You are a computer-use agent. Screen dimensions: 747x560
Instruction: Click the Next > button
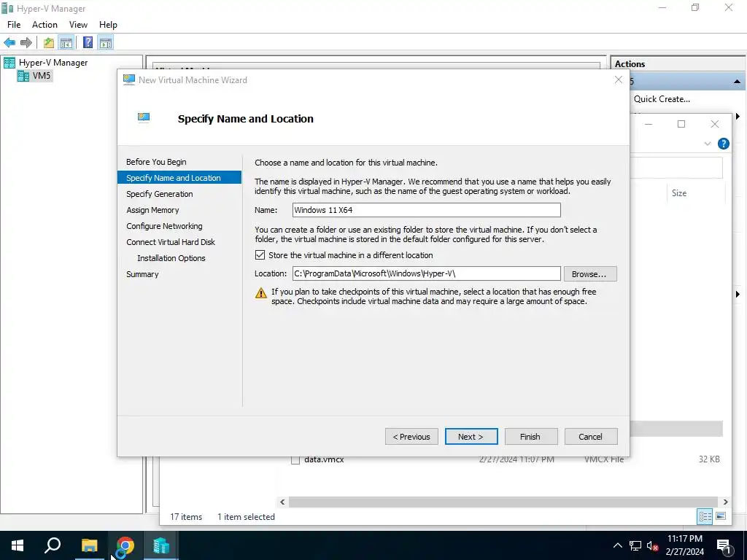coord(471,437)
